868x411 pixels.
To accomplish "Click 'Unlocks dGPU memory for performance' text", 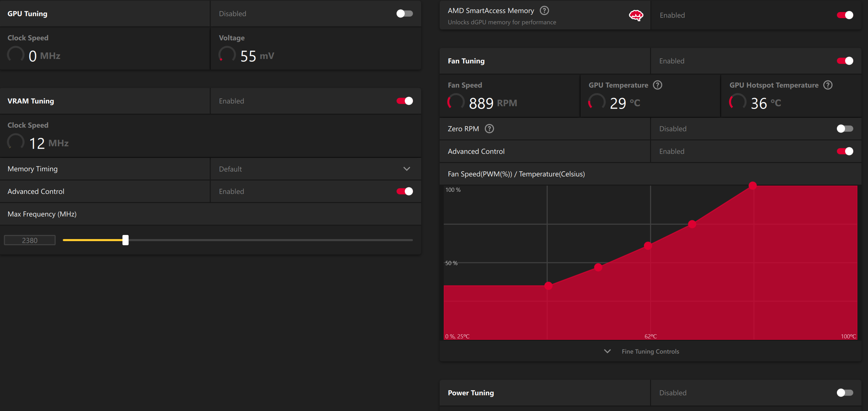I will pos(502,22).
